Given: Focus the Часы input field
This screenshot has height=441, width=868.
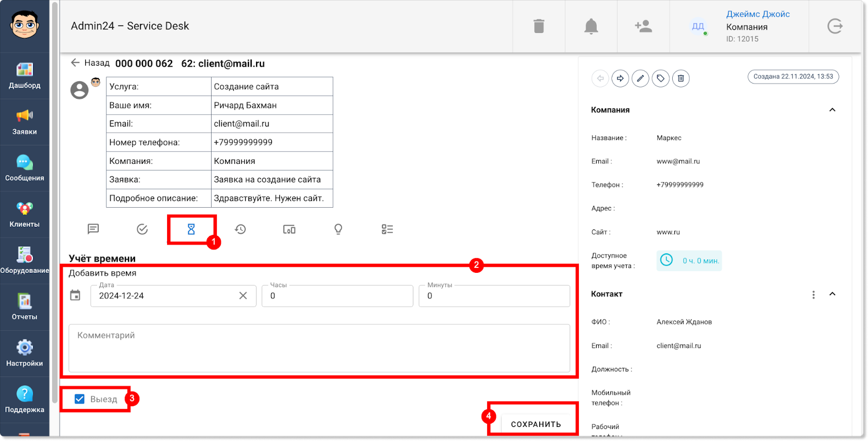Looking at the screenshot, I should [337, 296].
